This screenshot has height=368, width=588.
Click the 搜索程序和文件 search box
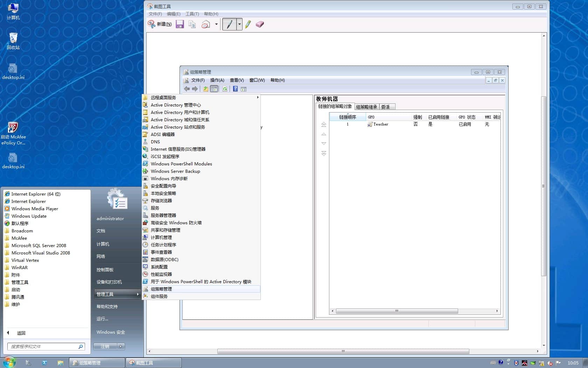pos(46,347)
